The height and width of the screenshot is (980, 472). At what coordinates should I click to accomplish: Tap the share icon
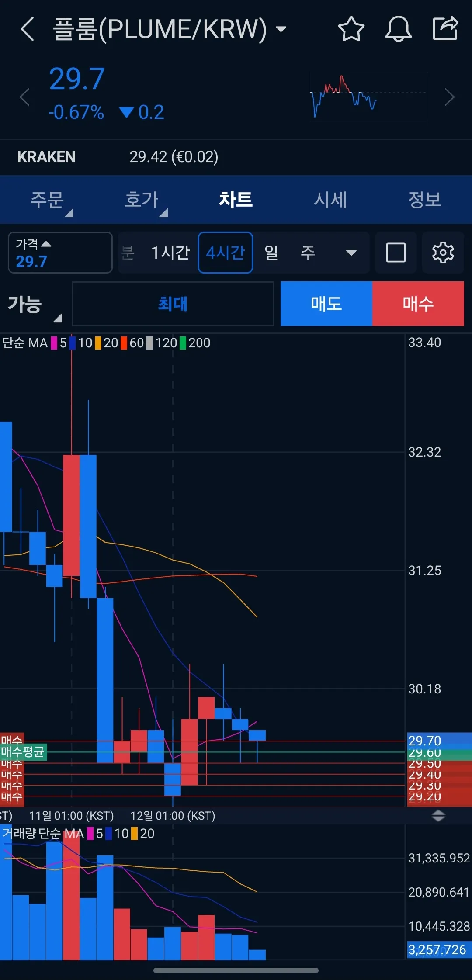tap(445, 28)
